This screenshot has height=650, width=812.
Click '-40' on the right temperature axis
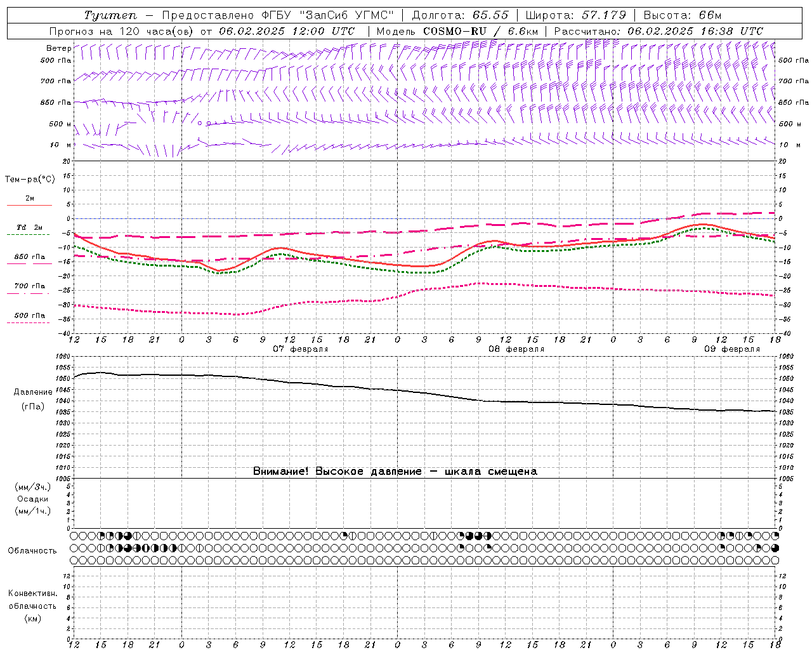(784, 333)
